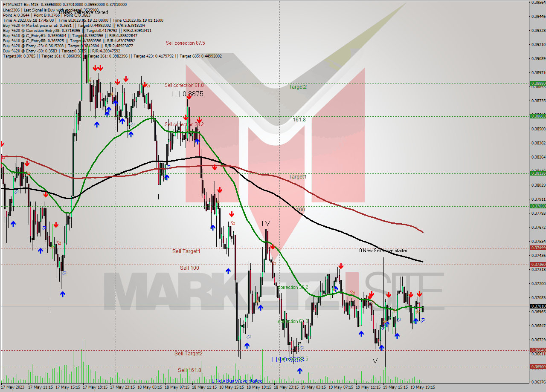Click the green '161.8' level label
The image size is (546, 392).
[x=299, y=120]
